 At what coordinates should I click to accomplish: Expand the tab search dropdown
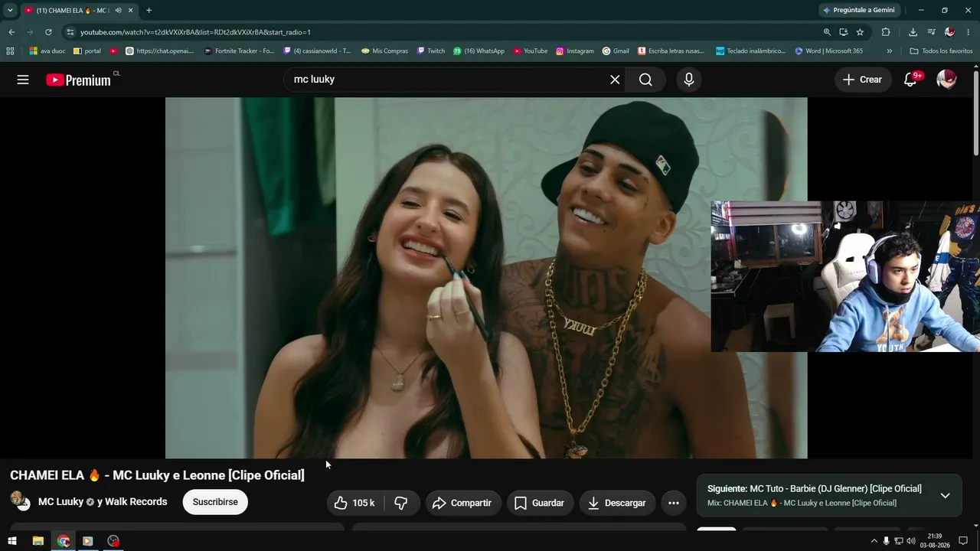pos(10,11)
